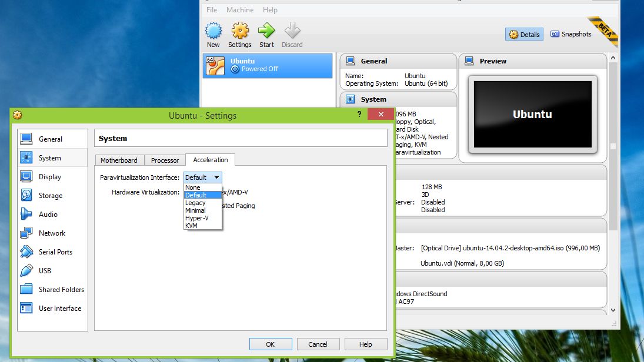Viewport: 644px width, 362px height.
Task: Open General category in settings sidebar
Action: pyautogui.click(x=52, y=139)
